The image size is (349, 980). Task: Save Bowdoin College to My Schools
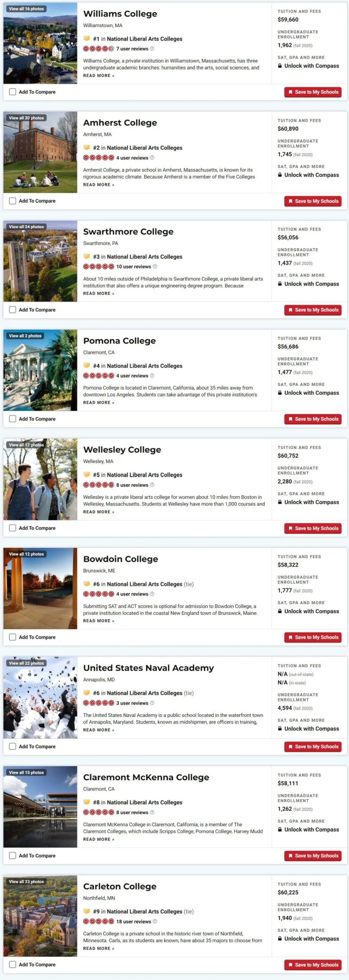point(313,637)
